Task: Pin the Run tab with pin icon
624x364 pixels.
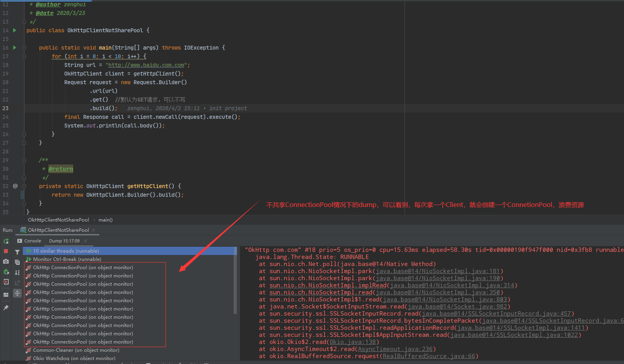Action: tap(6, 308)
